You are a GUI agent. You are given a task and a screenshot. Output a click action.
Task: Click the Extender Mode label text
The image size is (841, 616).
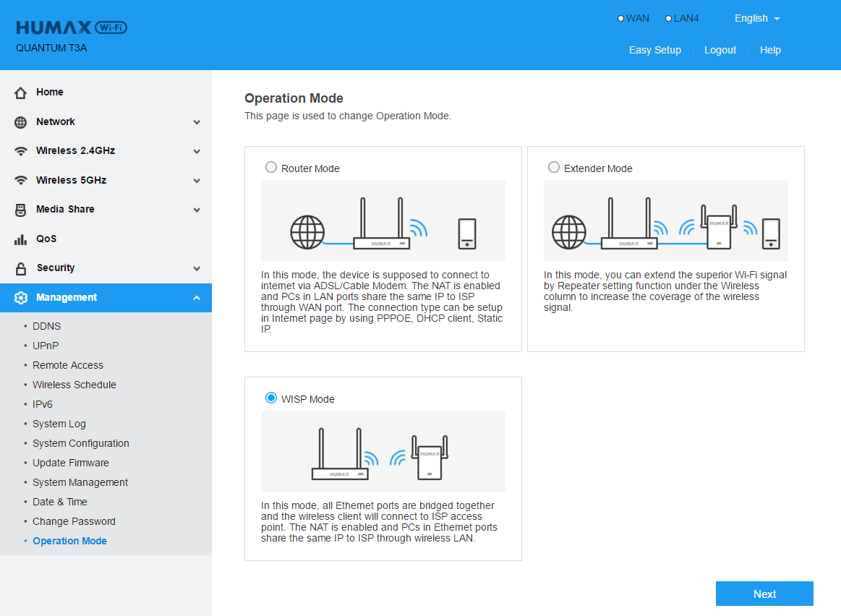pos(598,168)
